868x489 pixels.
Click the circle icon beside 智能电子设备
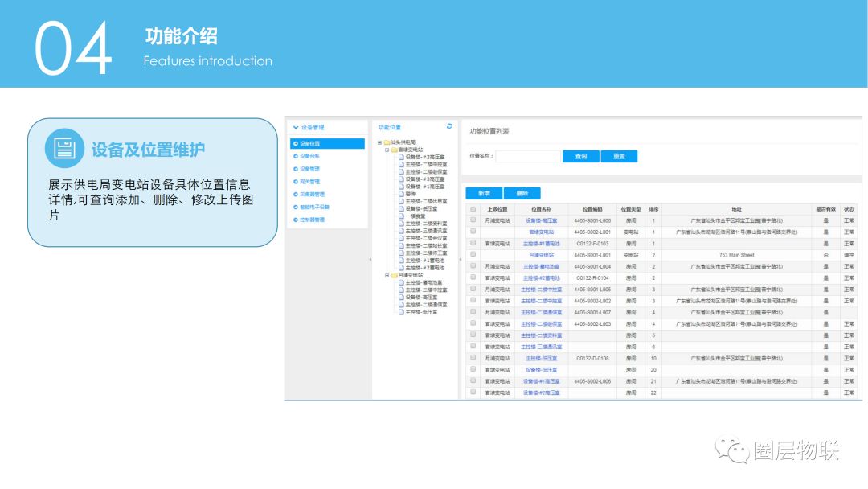[296, 208]
